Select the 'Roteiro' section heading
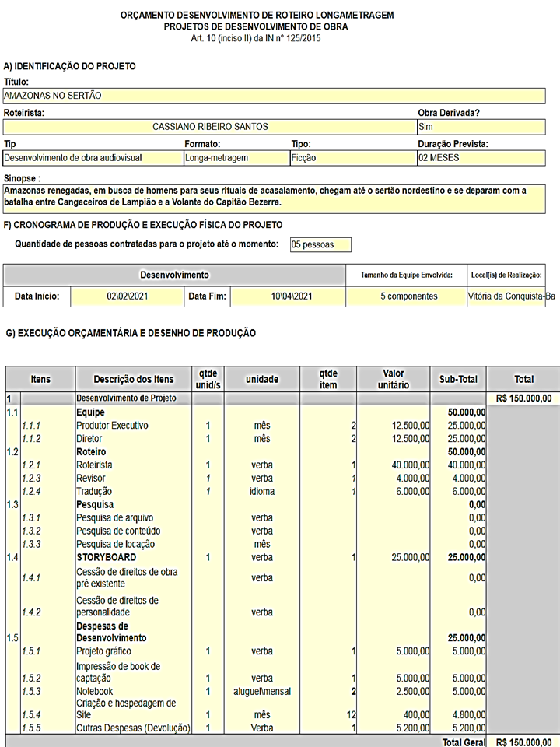Viewport: 560px width, 747px height. pyautogui.click(x=91, y=452)
